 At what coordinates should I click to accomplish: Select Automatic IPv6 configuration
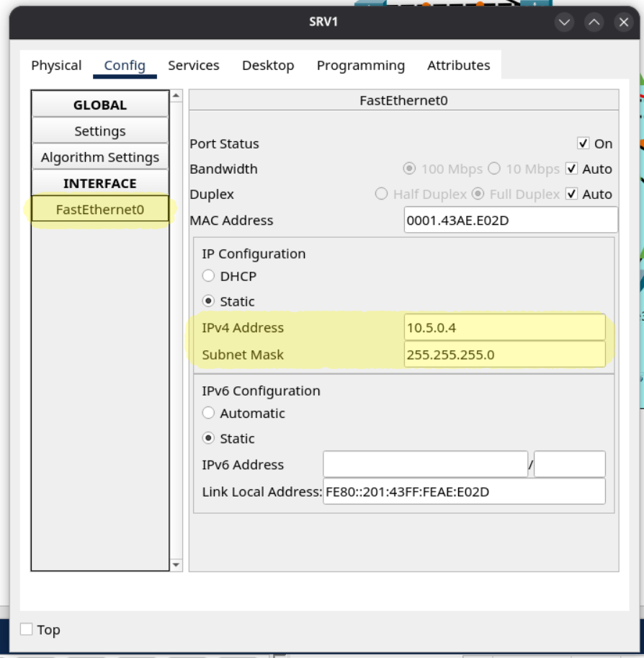pyautogui.click(x=208, y=413)
